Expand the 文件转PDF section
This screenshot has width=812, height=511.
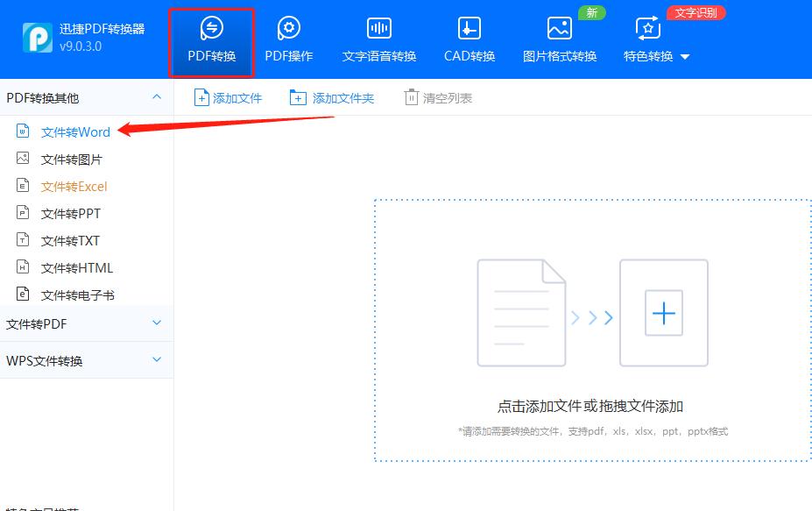tap(83, 324)
